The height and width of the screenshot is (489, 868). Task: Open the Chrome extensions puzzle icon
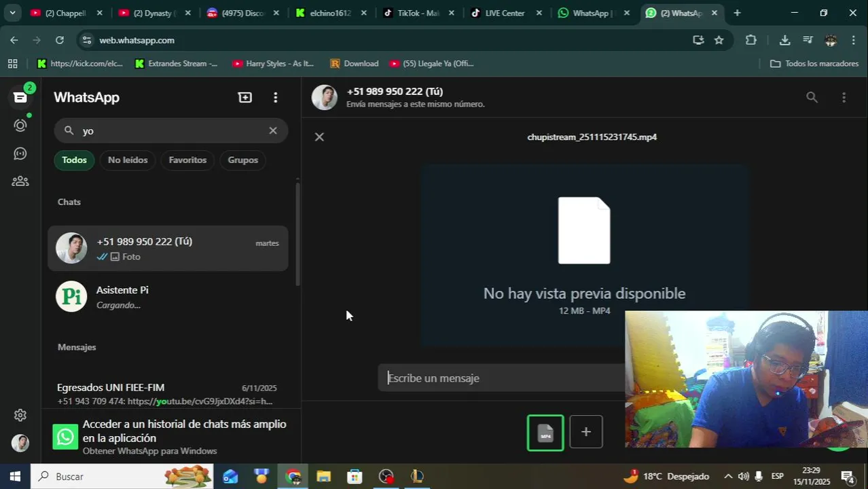tap(751, 40)
